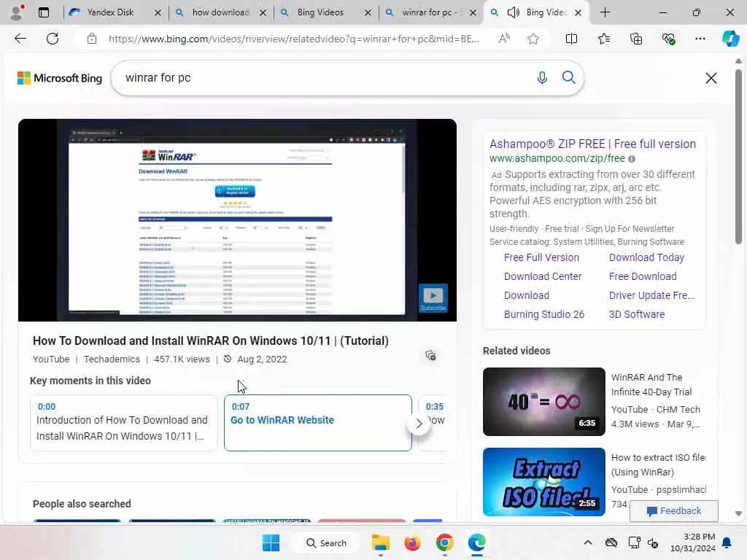Viewport: 747px width, 560px height.
Task: Close the Yandex Disk tab
Action: click(158, 13)
